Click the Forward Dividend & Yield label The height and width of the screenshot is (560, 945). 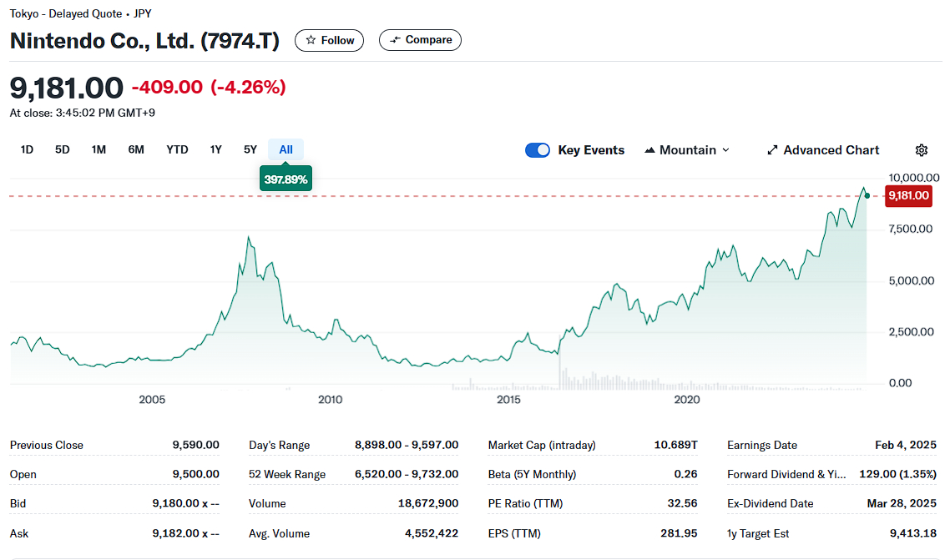click(786, 474)
